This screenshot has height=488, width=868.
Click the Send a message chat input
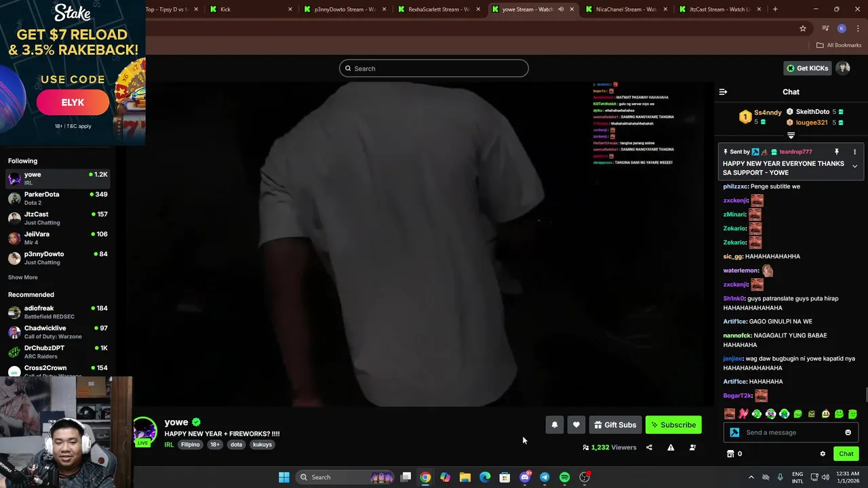click(792, 432)
